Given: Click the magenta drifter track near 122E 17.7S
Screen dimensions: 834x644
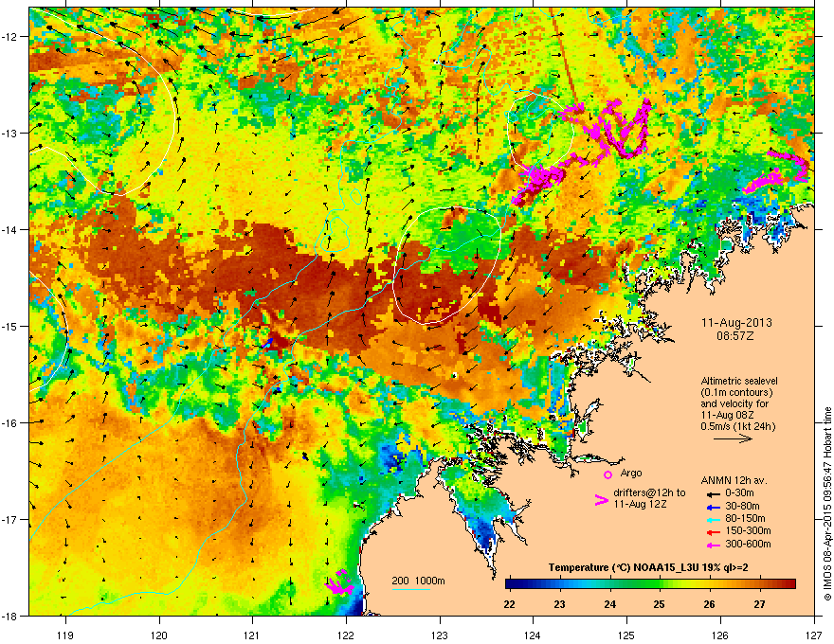Looking at the screenshot, I should pyautogui.click(x=339, y=582).
